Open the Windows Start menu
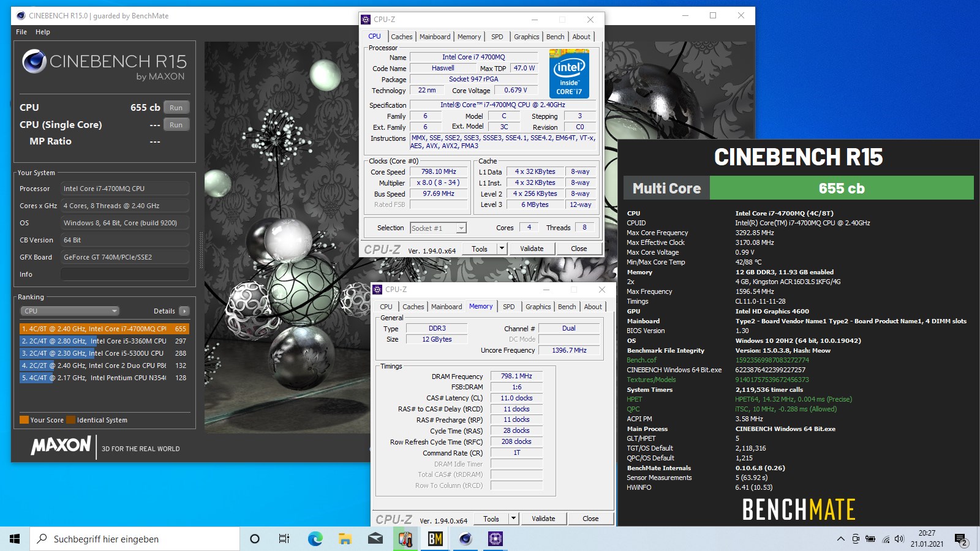Screen dimensions: 980x551 (x=15, y=539)
